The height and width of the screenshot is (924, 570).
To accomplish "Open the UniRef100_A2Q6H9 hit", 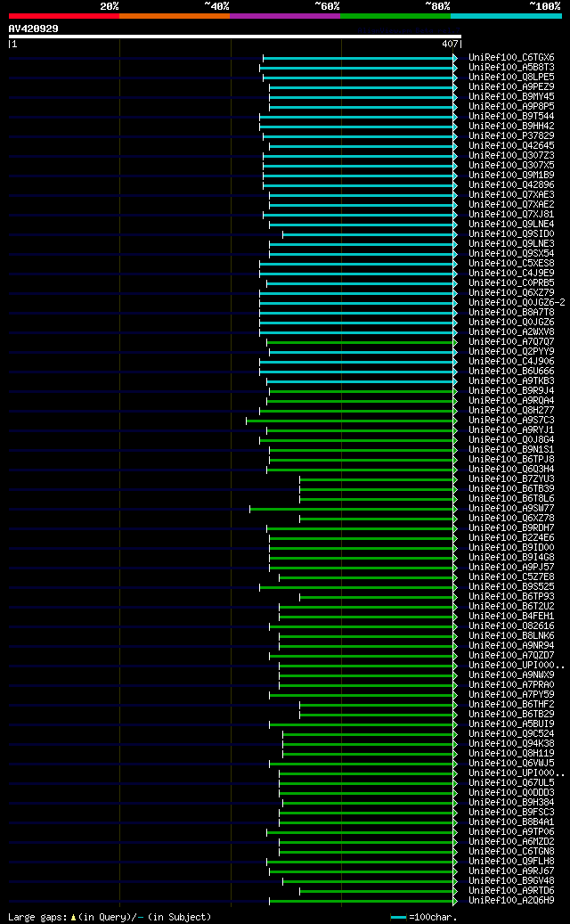I will 511,900.
